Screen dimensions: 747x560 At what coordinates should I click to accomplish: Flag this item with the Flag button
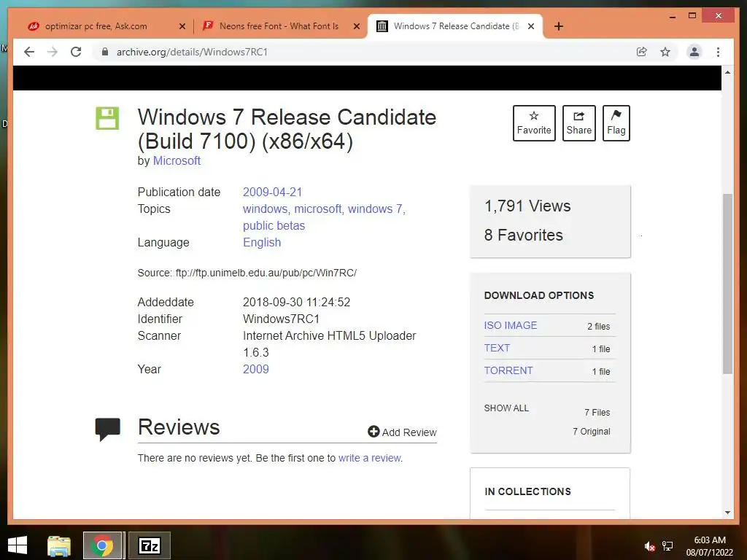click(x=616, y=122)
